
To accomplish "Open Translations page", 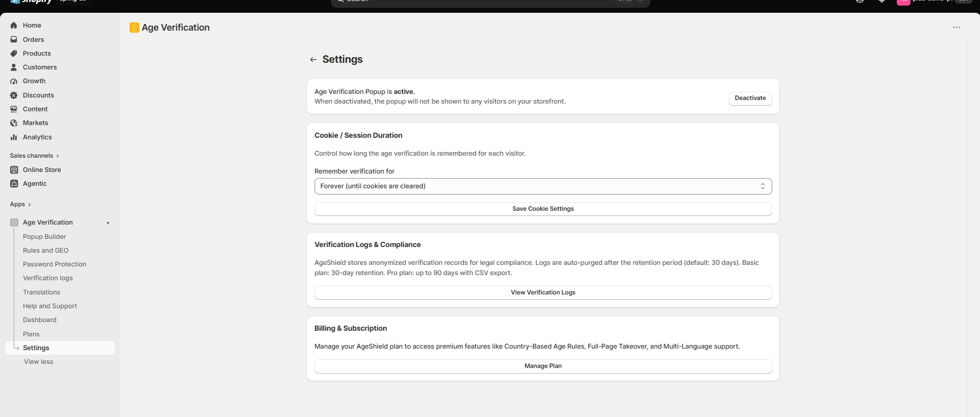I will [x=41, y=292].
